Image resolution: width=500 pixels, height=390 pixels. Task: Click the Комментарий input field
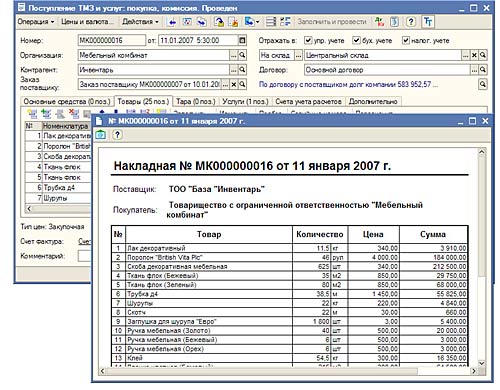(x=85, y=256)
